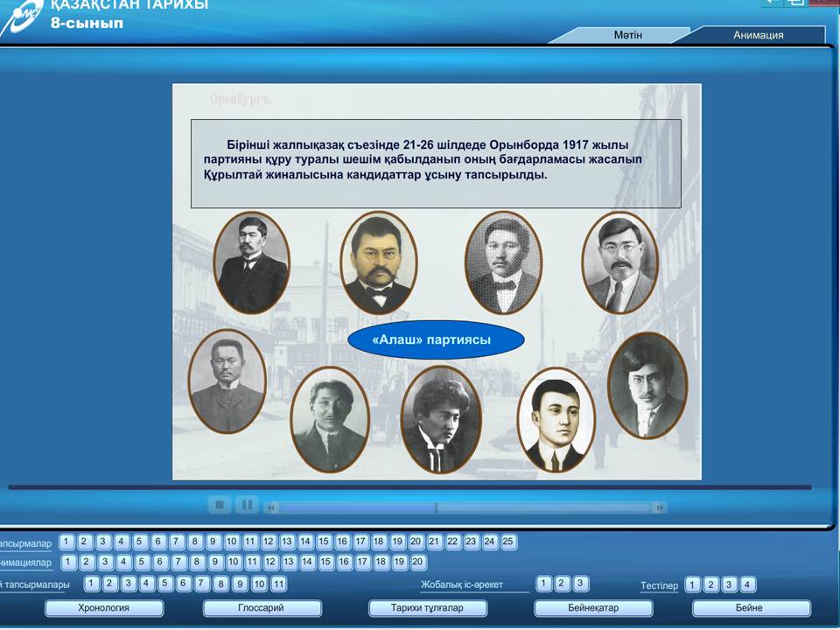
Task: Click the text box about the 1917 congress
Action: click(x=436, y=164)
